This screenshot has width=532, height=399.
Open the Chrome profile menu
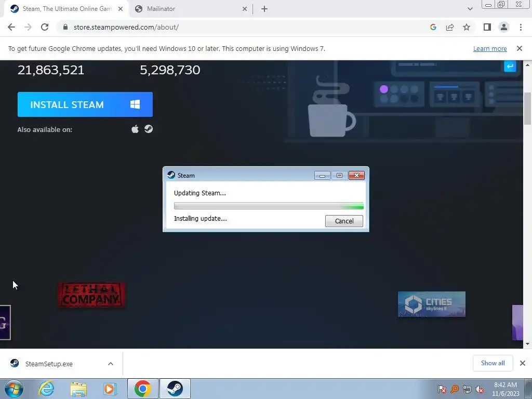click(x=504, y=27)
